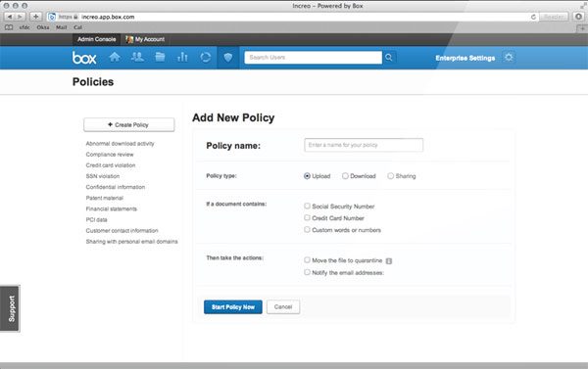
Task: Open the Okta bookmark
Action: click(43, 27)
